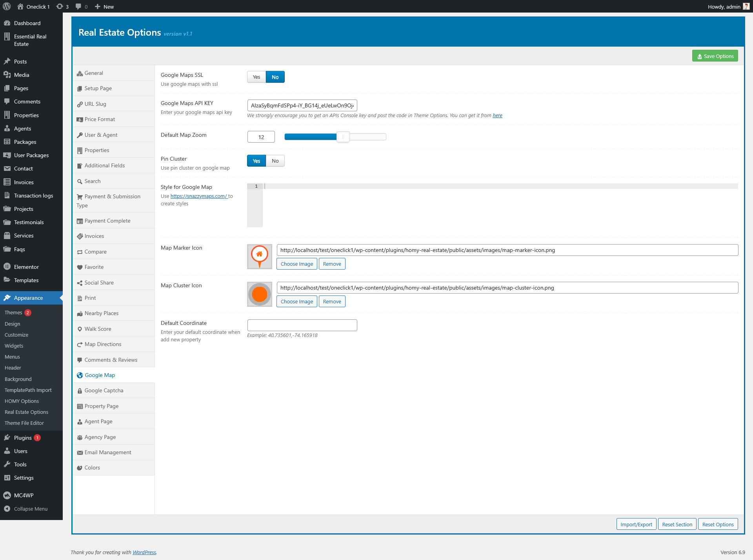Screen dimensions: 753x560
Task: Click the Google Captcha lock icon
Action: tap(80, 391)
